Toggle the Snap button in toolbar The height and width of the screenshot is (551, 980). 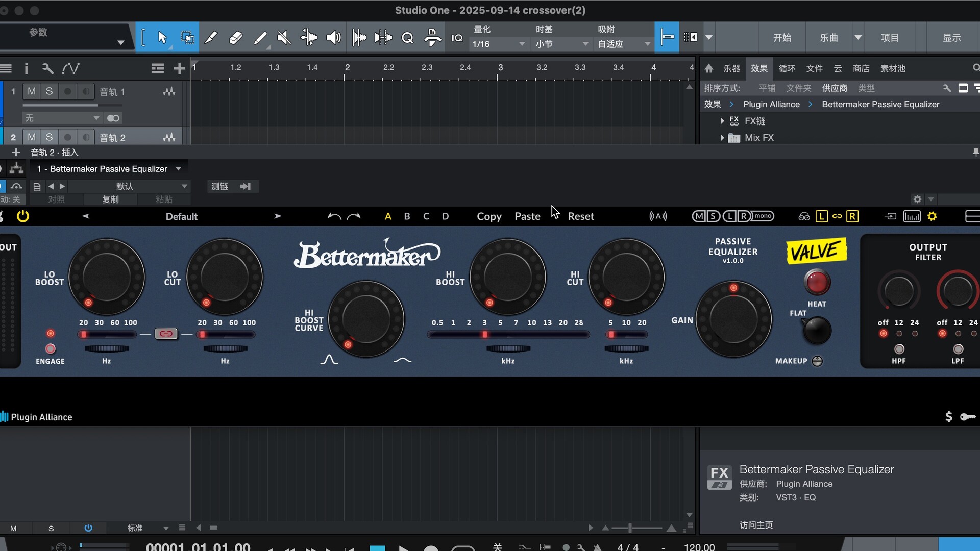click(x=667, y=37)
